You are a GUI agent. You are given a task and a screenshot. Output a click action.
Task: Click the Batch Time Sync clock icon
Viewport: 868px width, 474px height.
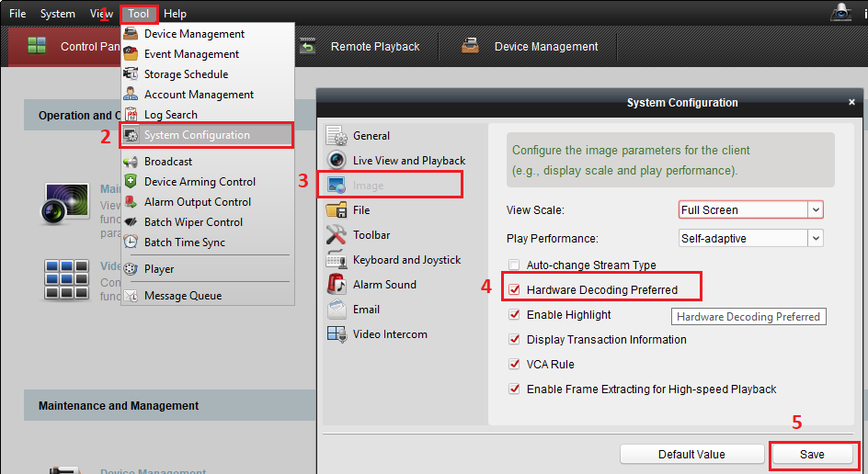pyautogui.click(x=131, y=243)
